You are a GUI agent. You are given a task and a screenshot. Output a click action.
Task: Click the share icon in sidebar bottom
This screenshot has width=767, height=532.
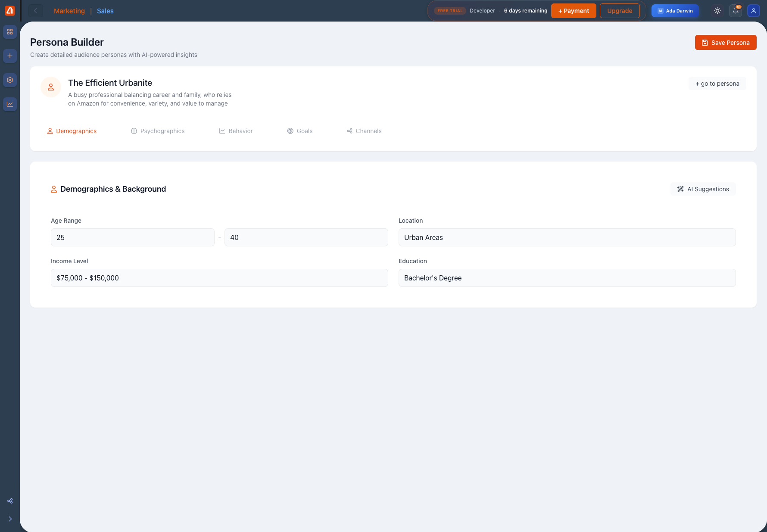coord(10,501)
